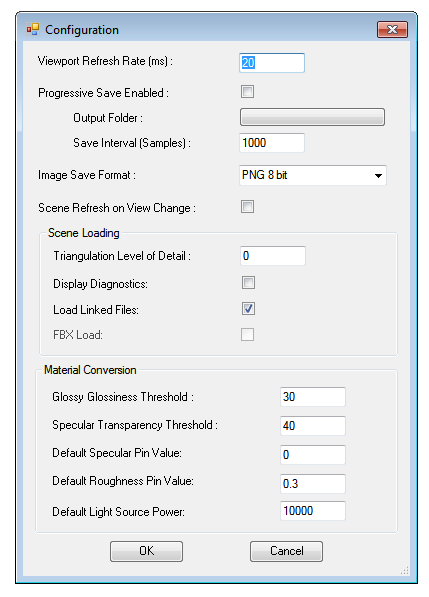Click the FBX Load checkbox
This screenshot has width=429, height=597.
(x=247, y=335)
